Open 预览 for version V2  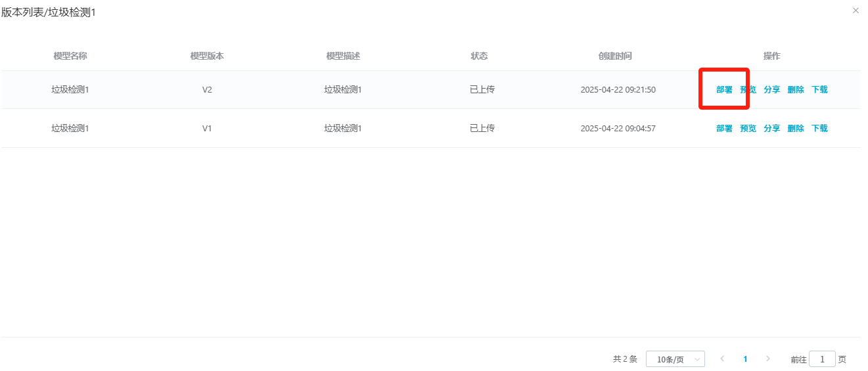coord(748,90)
